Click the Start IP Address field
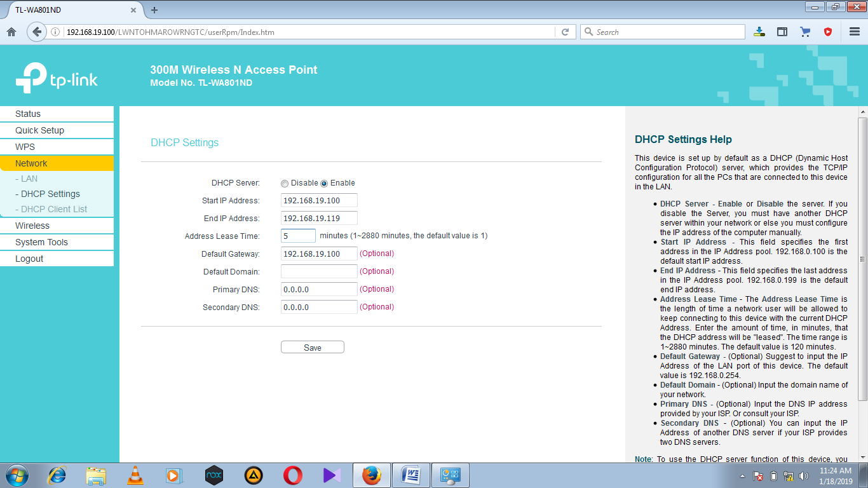 pos(319,200)
